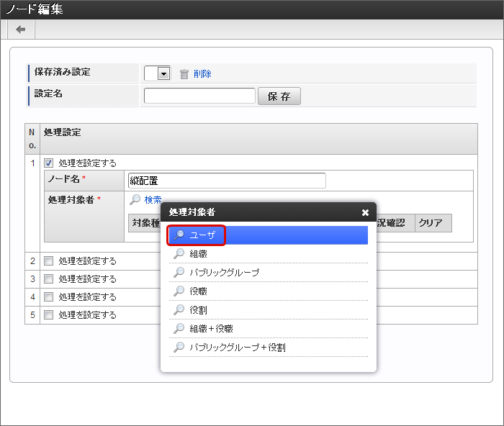Screen dimensions: 504x426
Task: Click magnifier icon beside パブリックグループ
Action: 179,273
